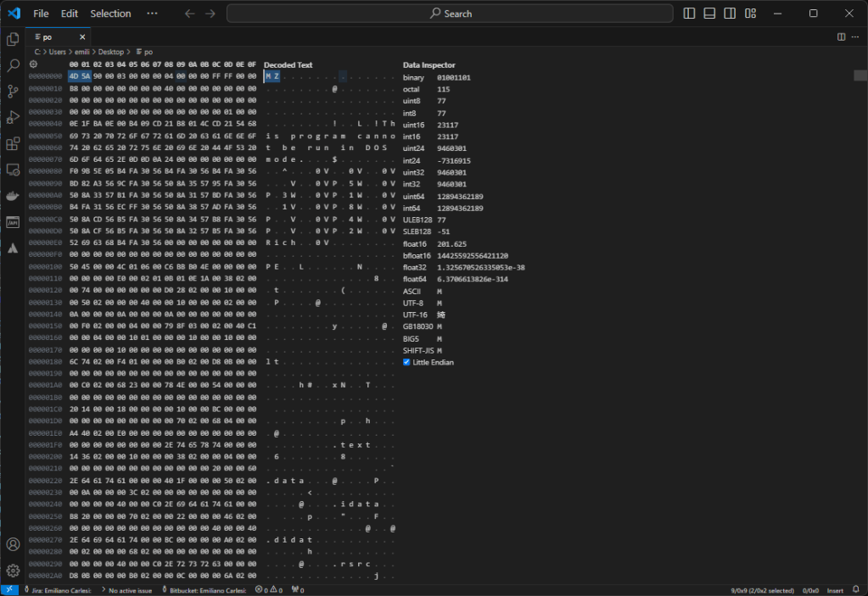The width and height of the screenshot is (868, 596).
Task: Open the Explorer view in activity bar
Action: pos(13,39)
